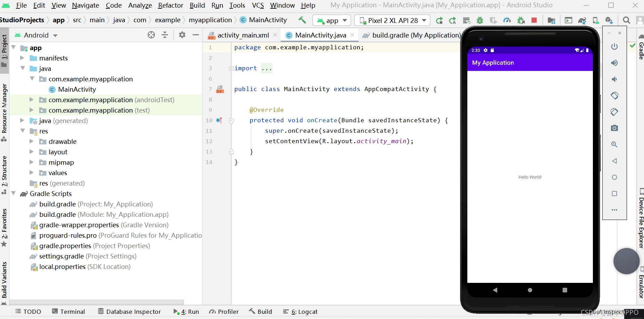Hide the Project panel with minus icon
Image resolution: width=644 pixels, height=319 pixels.
tap(195, 35)
